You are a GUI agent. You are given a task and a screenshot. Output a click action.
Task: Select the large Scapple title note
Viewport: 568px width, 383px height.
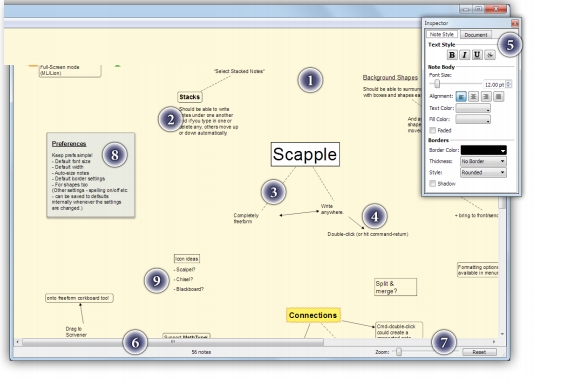305,154
